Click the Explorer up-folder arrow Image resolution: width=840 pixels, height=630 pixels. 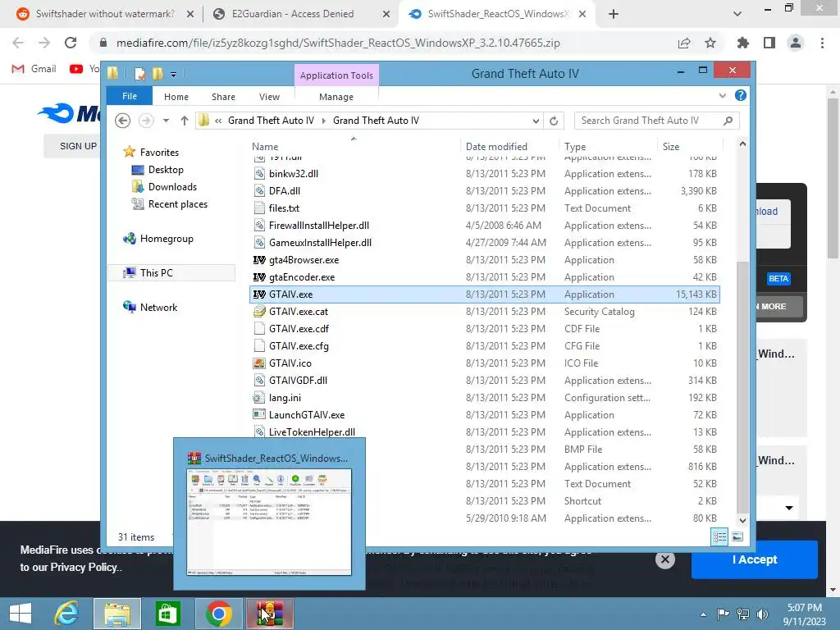click(185, 121)
